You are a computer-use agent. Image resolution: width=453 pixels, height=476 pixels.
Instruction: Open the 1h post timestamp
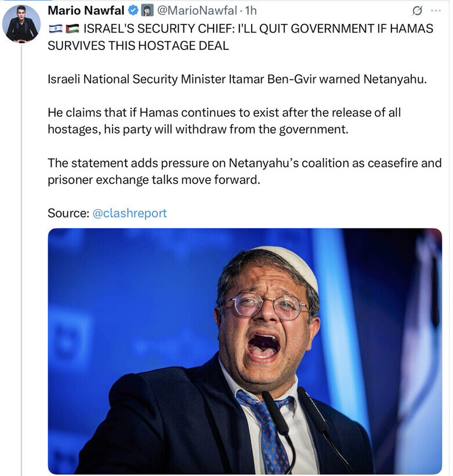click(251, 11)
